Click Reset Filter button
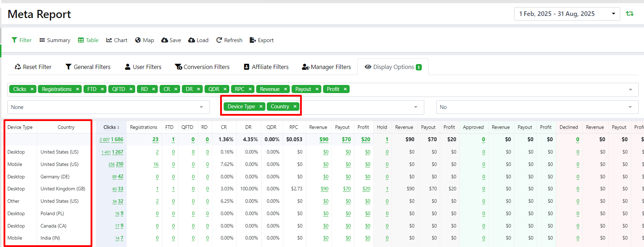 pos(33,67)
